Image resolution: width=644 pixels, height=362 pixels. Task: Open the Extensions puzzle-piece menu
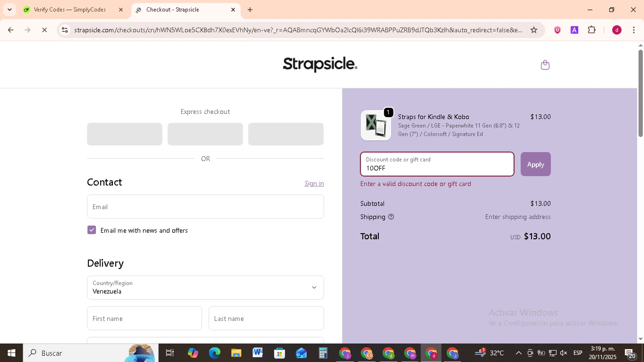tap(592, 30)
